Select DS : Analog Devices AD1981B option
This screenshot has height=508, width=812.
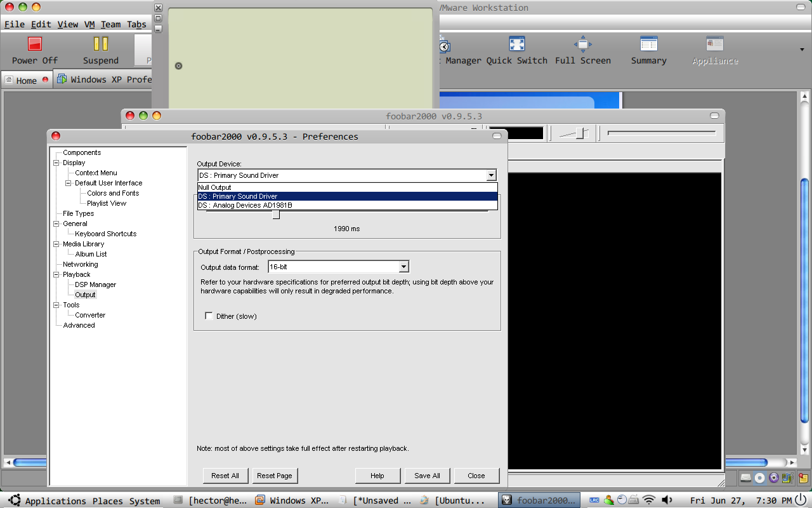coord(347,205)
